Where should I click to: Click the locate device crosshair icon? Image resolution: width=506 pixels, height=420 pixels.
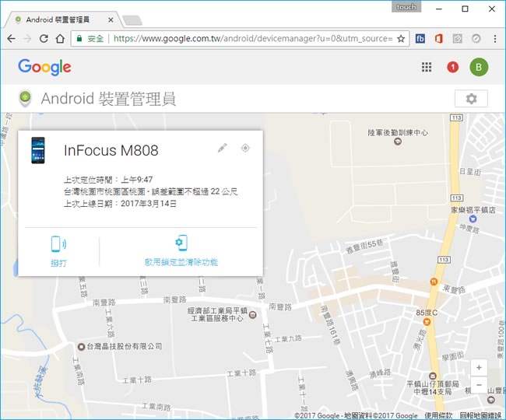pos(245,148)
